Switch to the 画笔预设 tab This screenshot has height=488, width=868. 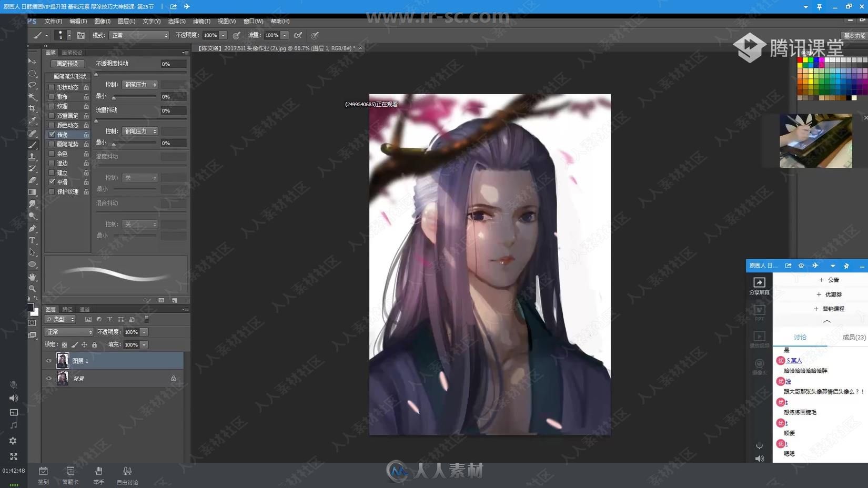point(72,53)
